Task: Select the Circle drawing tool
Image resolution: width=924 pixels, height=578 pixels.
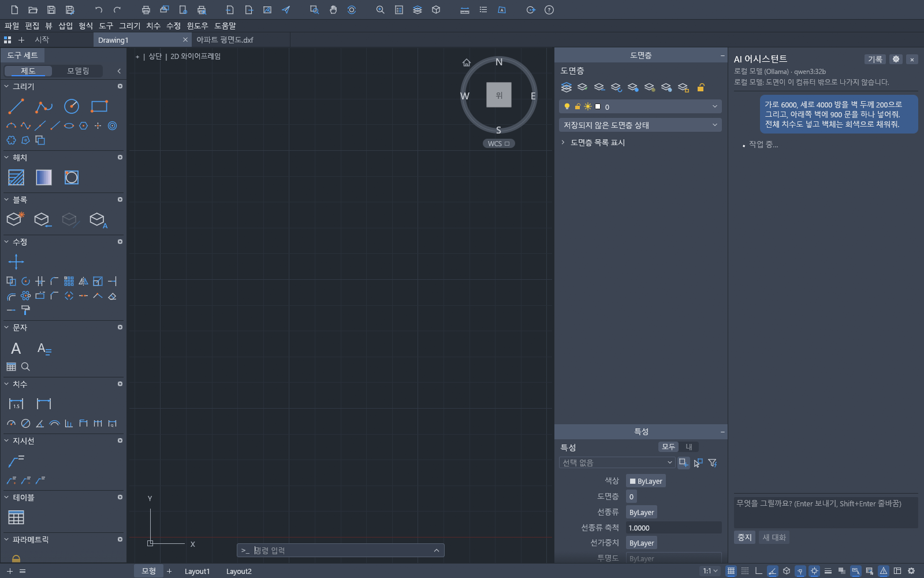Action: pyautogui.click(x=72, y=106)
